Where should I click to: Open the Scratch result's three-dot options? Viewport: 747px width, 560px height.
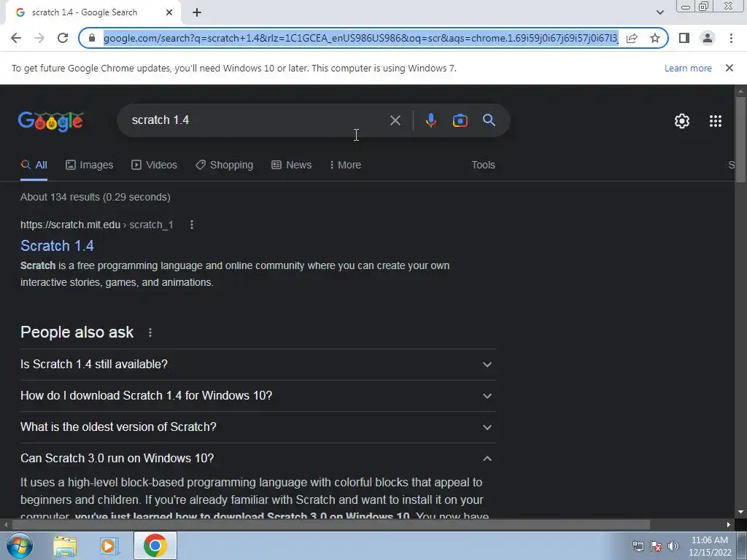(192, 225)
